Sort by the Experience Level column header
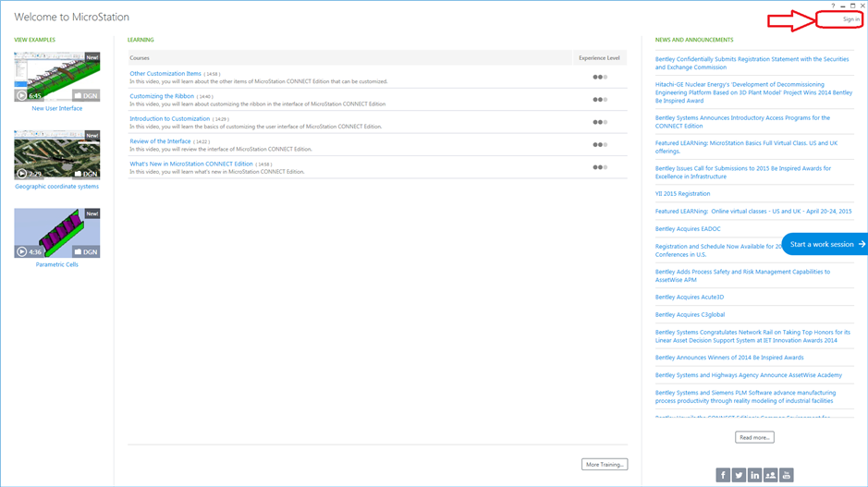Viewport: 868px width, 487px height. tap(600, 58)
